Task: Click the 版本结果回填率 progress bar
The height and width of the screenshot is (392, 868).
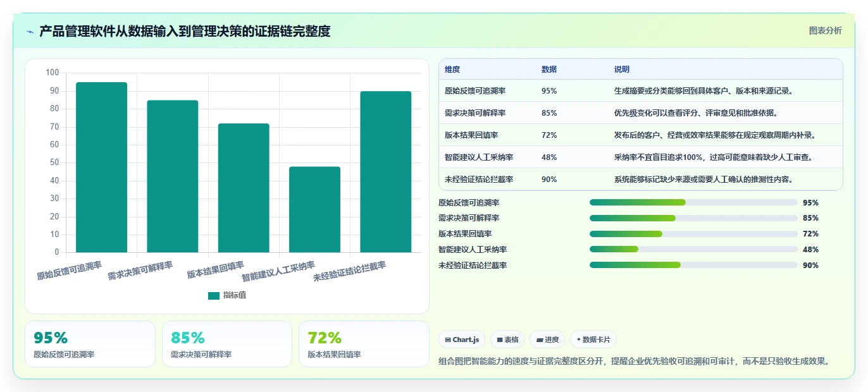Action: [693, 234]
